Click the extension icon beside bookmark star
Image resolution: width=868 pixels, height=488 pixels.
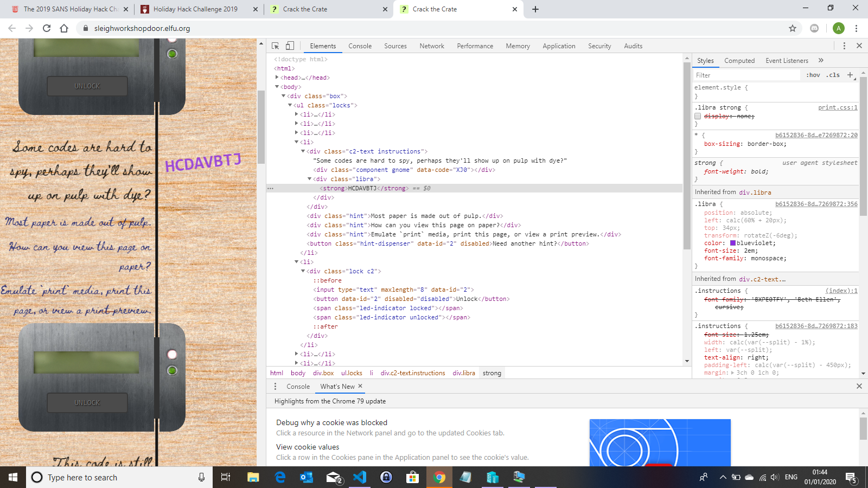pos(814,28)
